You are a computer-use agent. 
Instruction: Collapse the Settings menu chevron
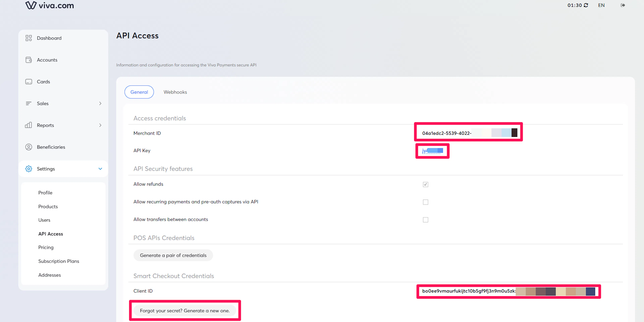pyautogui.click(x=100, y=169)
